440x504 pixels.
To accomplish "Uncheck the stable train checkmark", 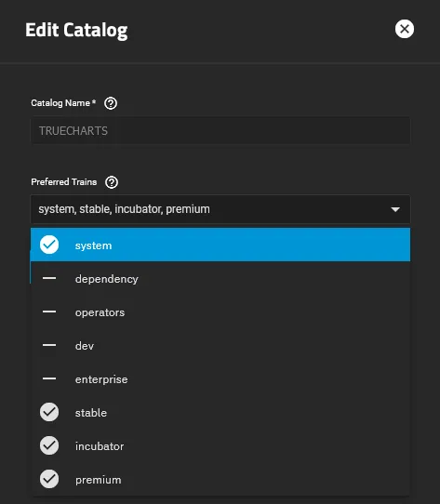I will (x=49, y=412).
